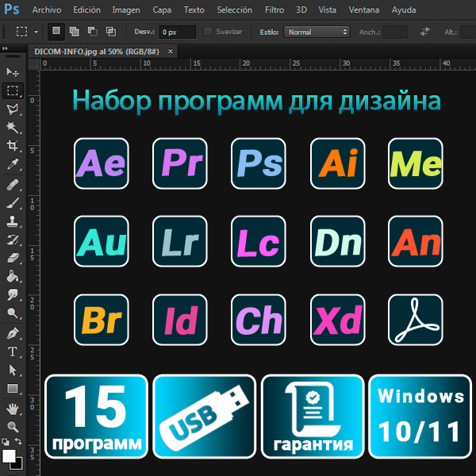
Task: Toggle the Suavizar checkbox
Action: coord(208,32)
